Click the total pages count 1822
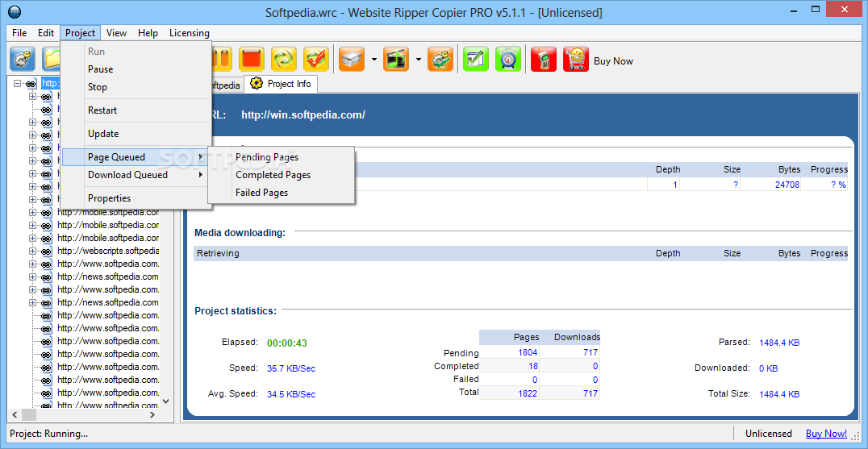 click(528, 393)
